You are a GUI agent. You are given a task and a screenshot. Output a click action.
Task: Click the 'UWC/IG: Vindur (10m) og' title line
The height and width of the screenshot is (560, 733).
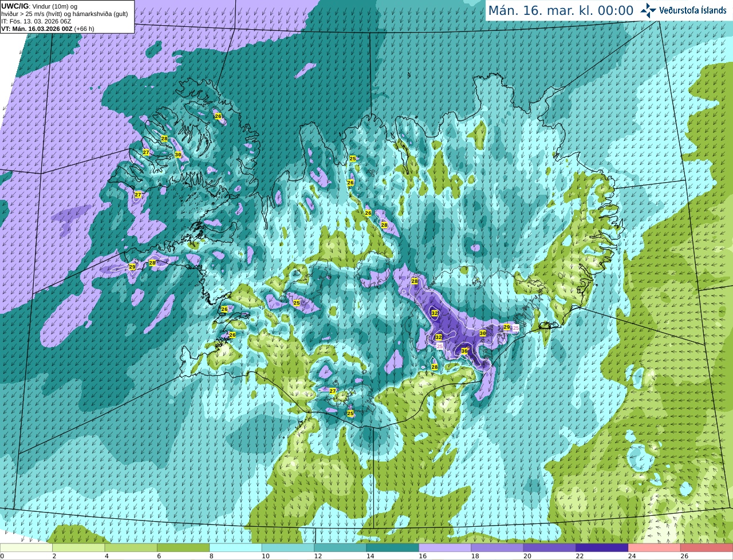[x=39, y=6]
